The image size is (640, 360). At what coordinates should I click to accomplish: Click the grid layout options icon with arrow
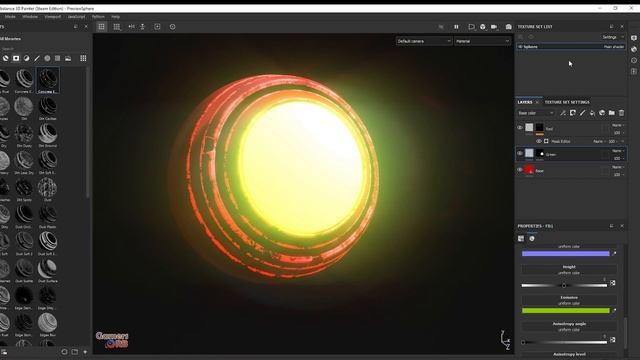coord(117,27)
